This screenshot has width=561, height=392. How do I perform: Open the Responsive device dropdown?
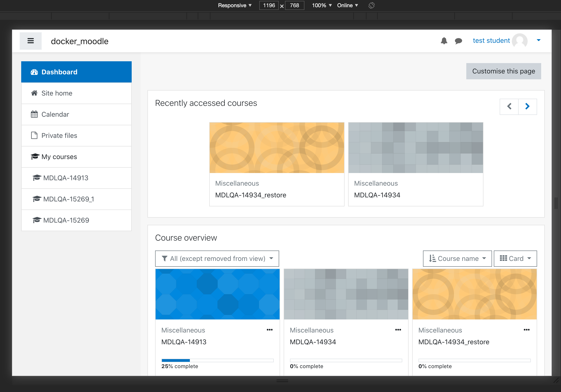coord(235,5)
